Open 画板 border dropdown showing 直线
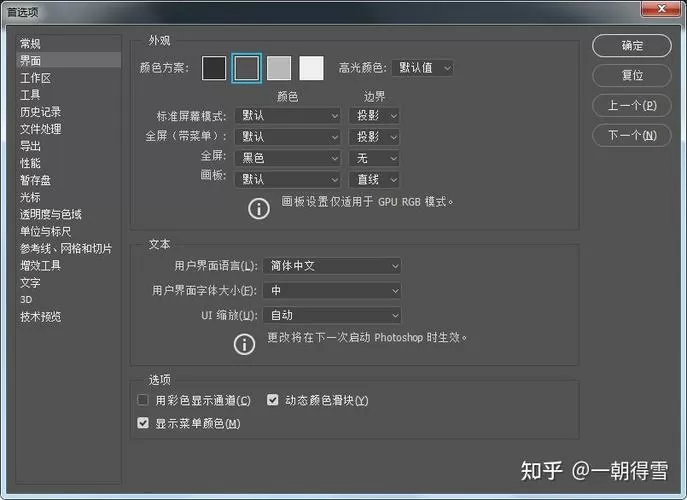 click(x=374, y=179)
